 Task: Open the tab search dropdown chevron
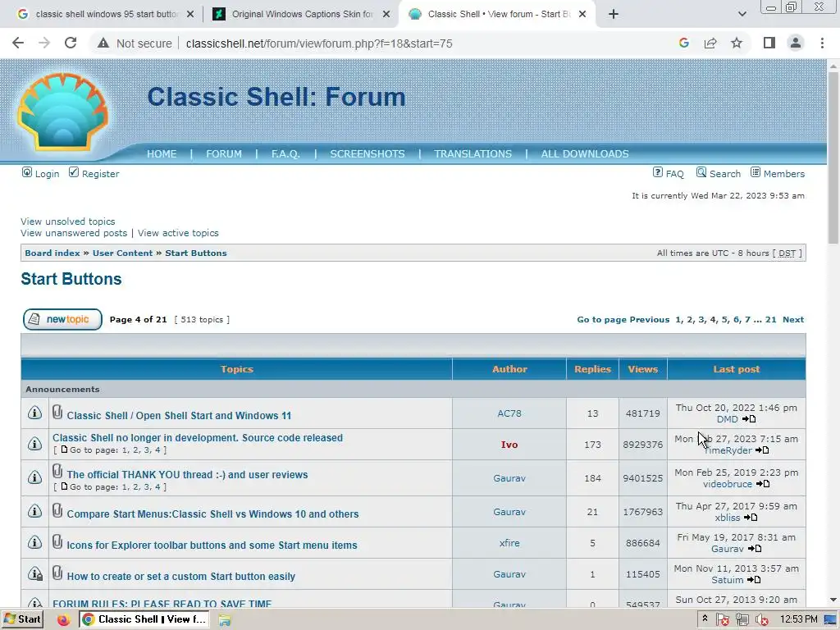[742, 14]
